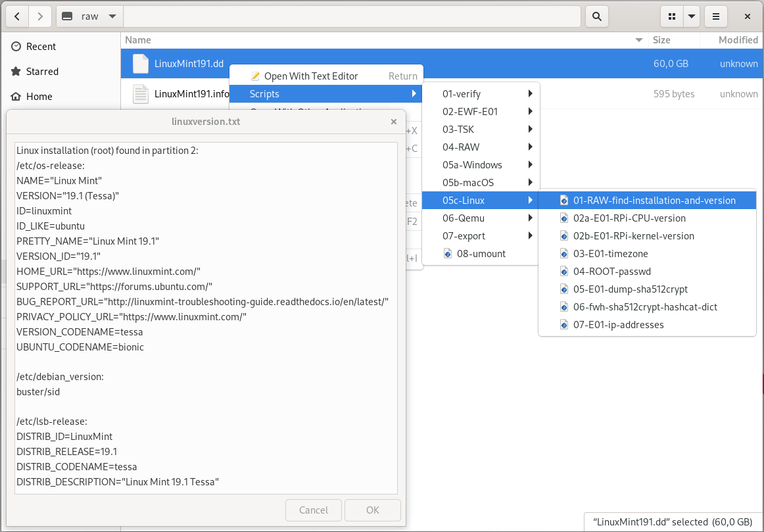Click Cancel in linuxversion.txt dialog

(x=314, y=510)
